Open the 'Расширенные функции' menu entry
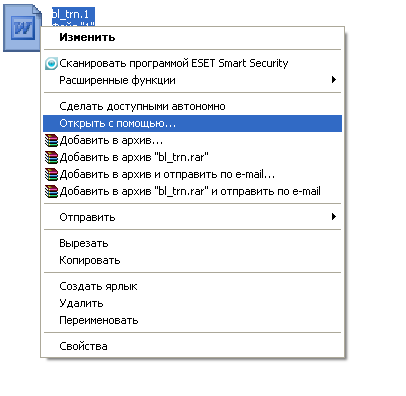Screen dimensions: 406x396 (193, 80)
